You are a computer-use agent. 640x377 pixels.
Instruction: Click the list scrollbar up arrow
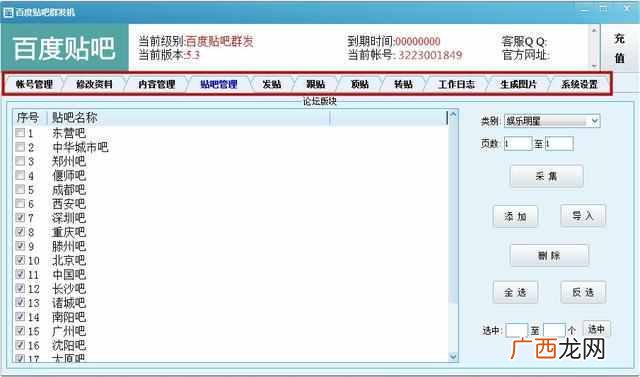coord(453,116)
